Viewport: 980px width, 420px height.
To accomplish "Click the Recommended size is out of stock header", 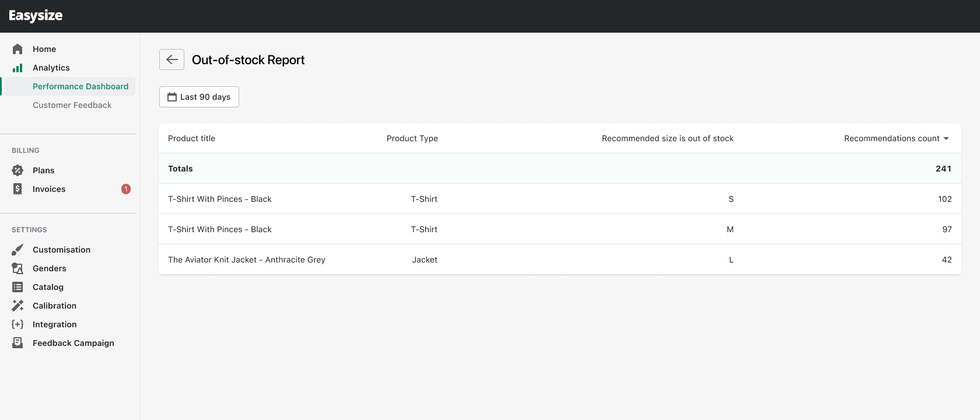I will click(667, 138).
